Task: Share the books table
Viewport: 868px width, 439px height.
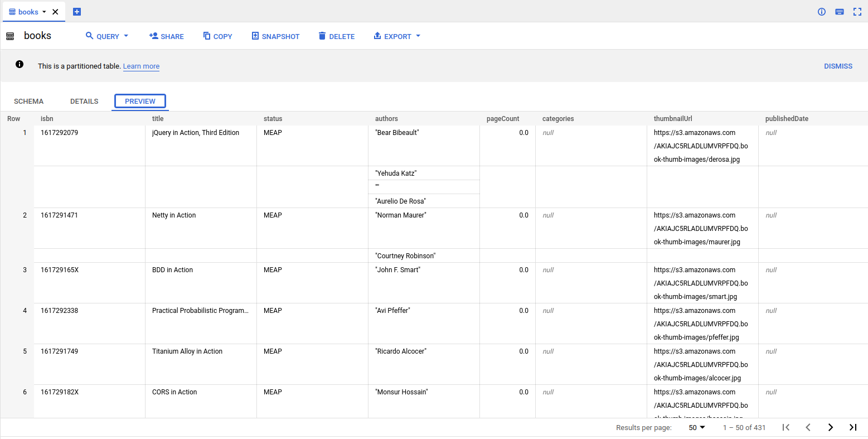Action: (x=166, y=36)
